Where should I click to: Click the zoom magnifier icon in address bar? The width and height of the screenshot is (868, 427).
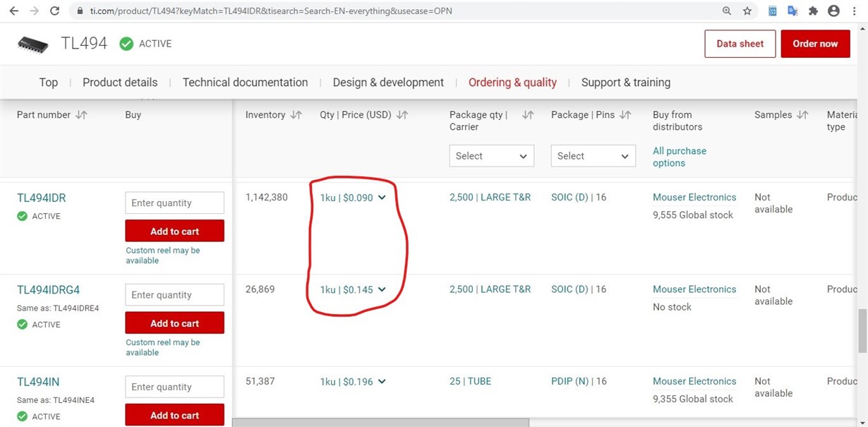[727, 11]
